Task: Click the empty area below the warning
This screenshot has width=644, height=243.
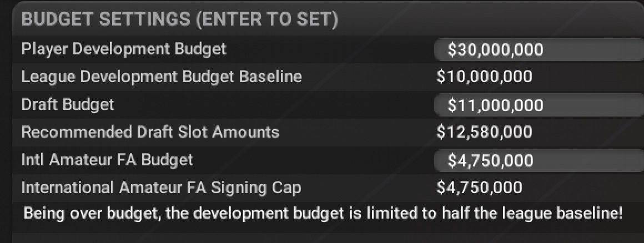Action: pyautogui.click(x=322, y=235)
